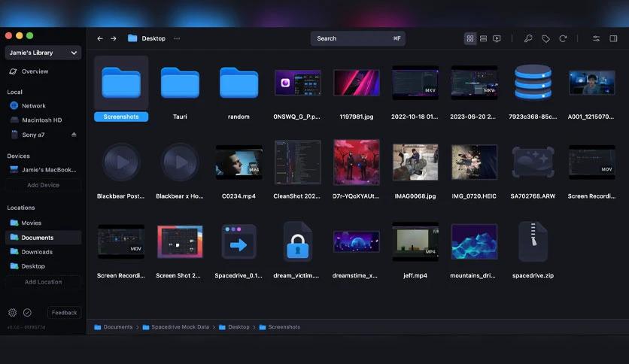Click the Feedback button
This screenshot has width=629, height=364.
click(64, 312)
